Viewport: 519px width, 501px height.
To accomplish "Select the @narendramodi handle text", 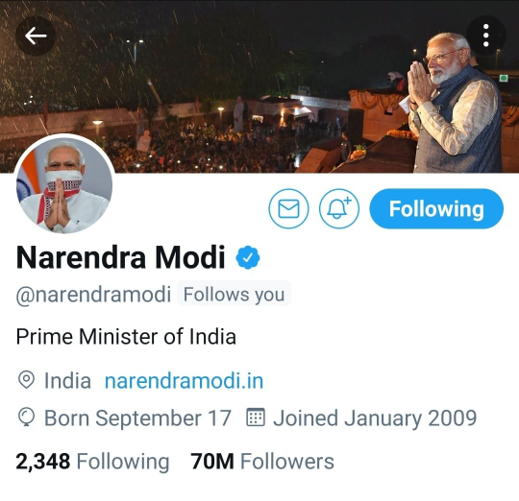I will 93,294.
